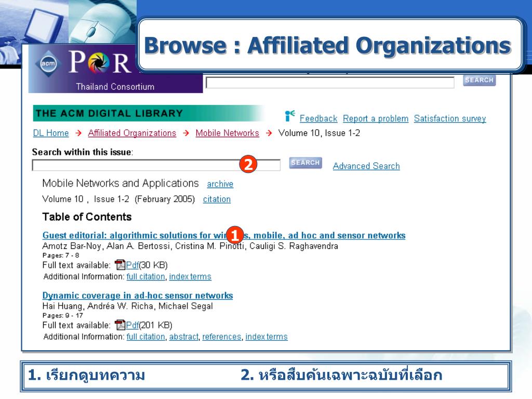Click author line Hai Huang, Andréa W. Richa
The image size is (532, 399).
coord(128,306)
